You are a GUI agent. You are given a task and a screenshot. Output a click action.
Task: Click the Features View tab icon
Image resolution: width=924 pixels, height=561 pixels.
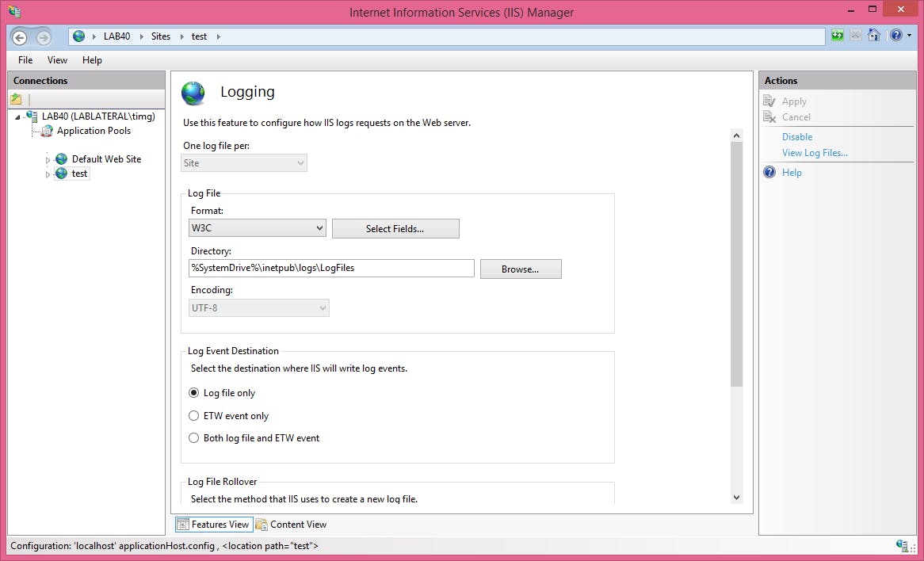[x=183, y=525]
